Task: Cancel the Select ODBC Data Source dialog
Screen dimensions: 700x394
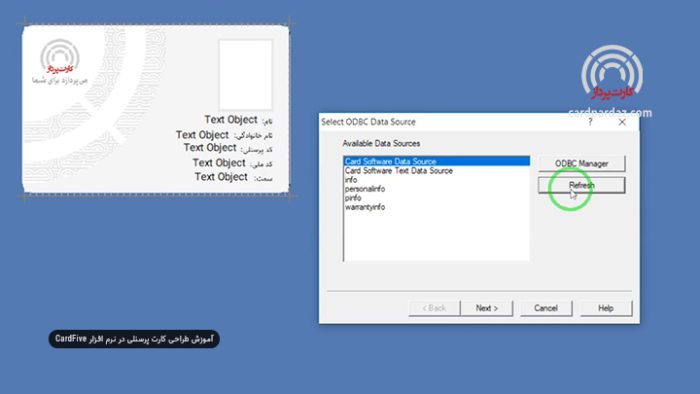Action: point(546,308)
